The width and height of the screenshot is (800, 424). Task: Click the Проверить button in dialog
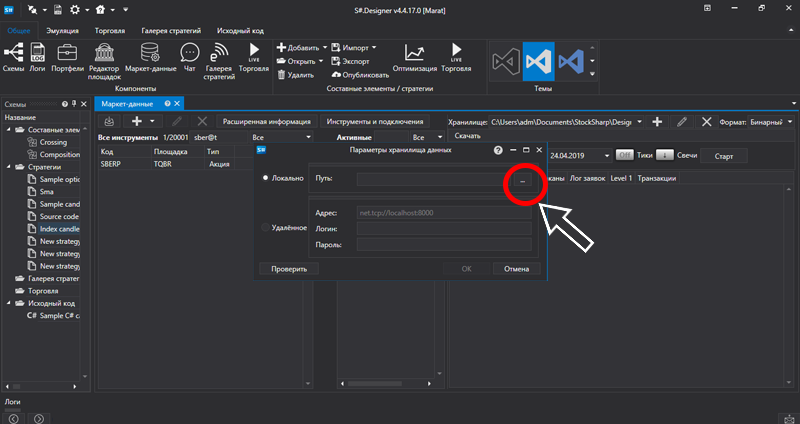tap(288, 268)
